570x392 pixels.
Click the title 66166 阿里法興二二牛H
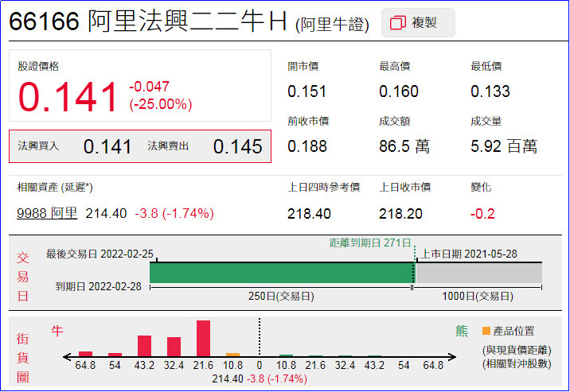click(x=148, y=21)
